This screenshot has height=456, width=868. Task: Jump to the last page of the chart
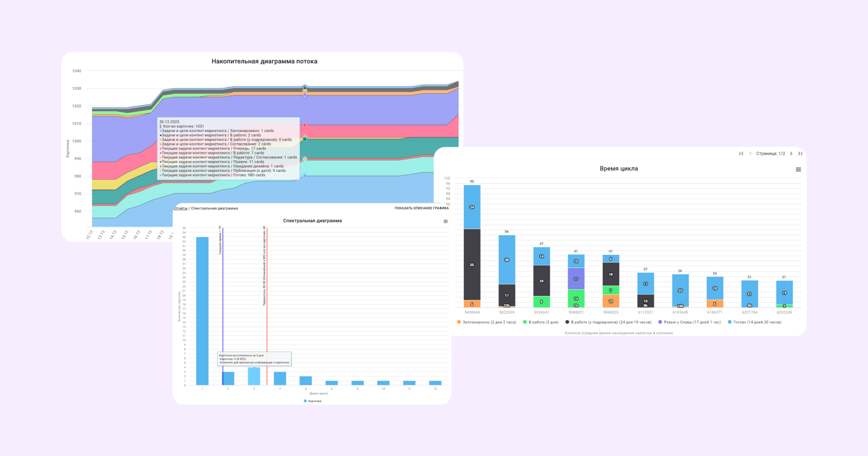coord(800,153)
